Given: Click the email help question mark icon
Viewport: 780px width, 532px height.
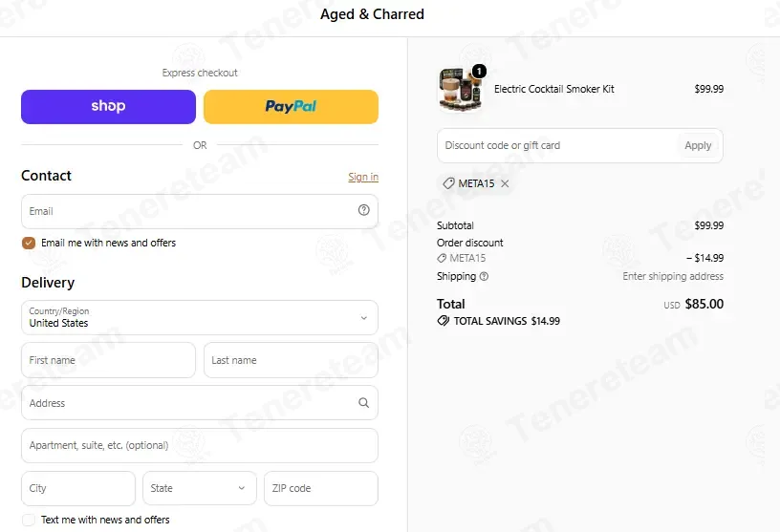Looking at the screenshot, I should click(x=363, y=210).
